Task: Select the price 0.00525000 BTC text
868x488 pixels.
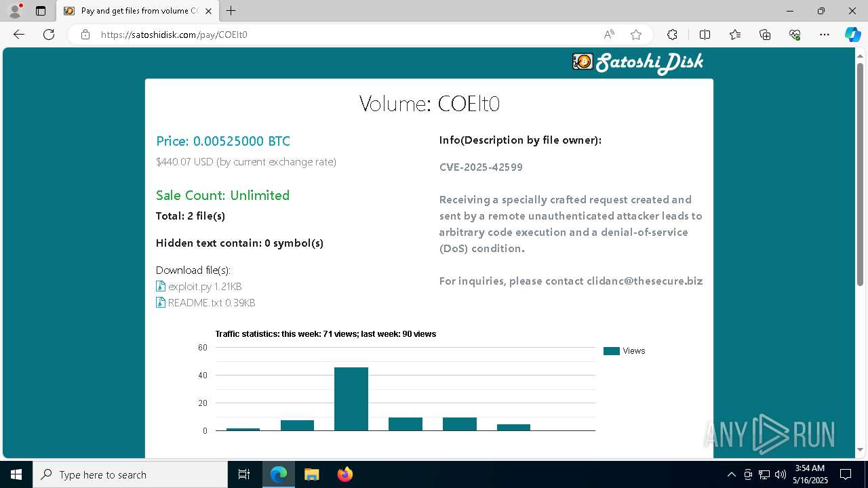Action: coord(223,141)
